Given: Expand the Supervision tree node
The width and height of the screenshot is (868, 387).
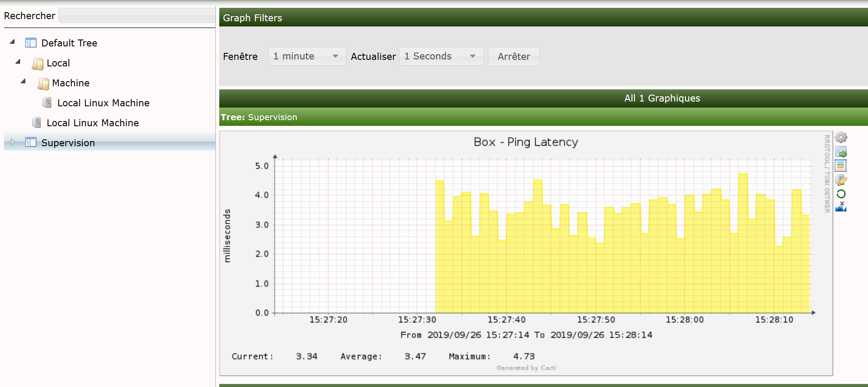Looking at the screenshot, I should tap(13, 142).
